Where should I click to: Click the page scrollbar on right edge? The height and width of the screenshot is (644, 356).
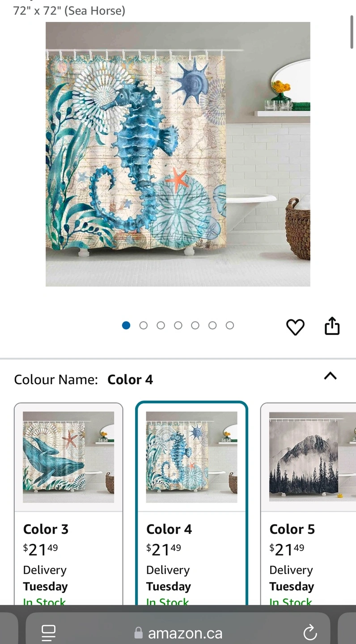352,31
